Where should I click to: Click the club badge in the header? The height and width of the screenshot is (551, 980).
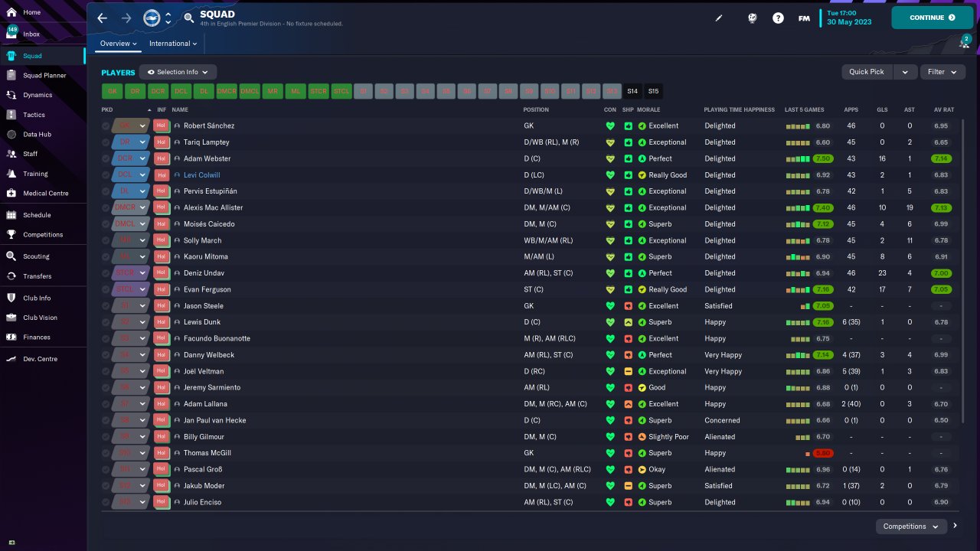(x=151, y=18)
